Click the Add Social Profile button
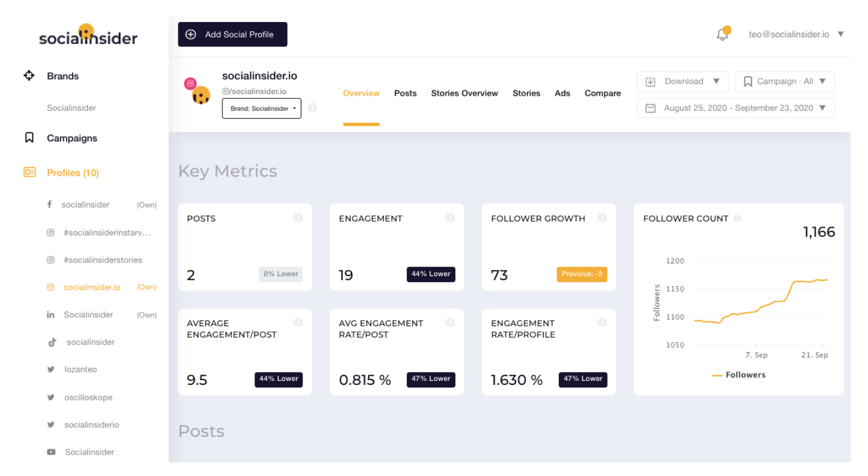This screenshot has height=476, width=868. (232, 35)
